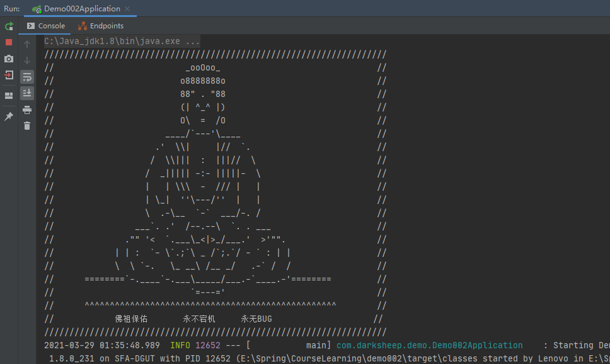Stop the running application with the red square
The image size is (610, 364).
coord(9,42)
